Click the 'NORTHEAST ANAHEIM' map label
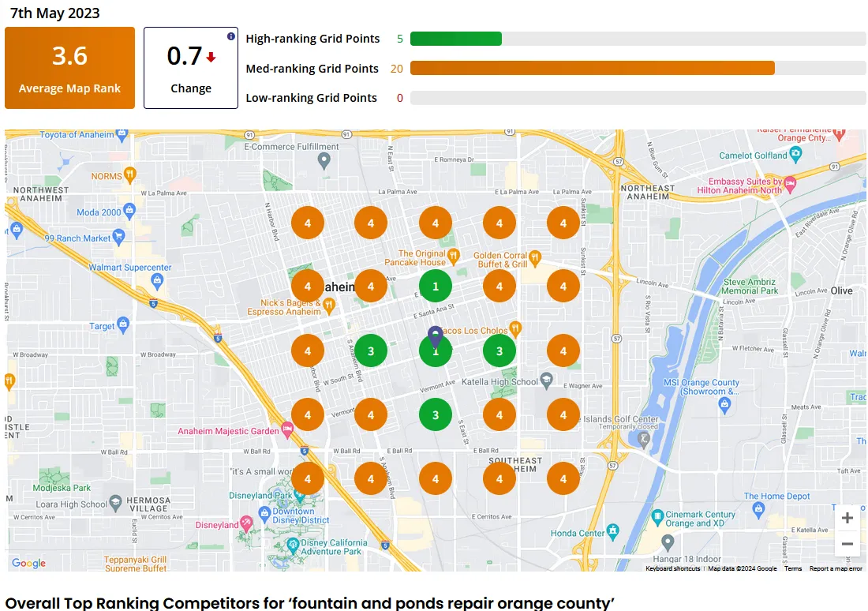 click(648, 192)
